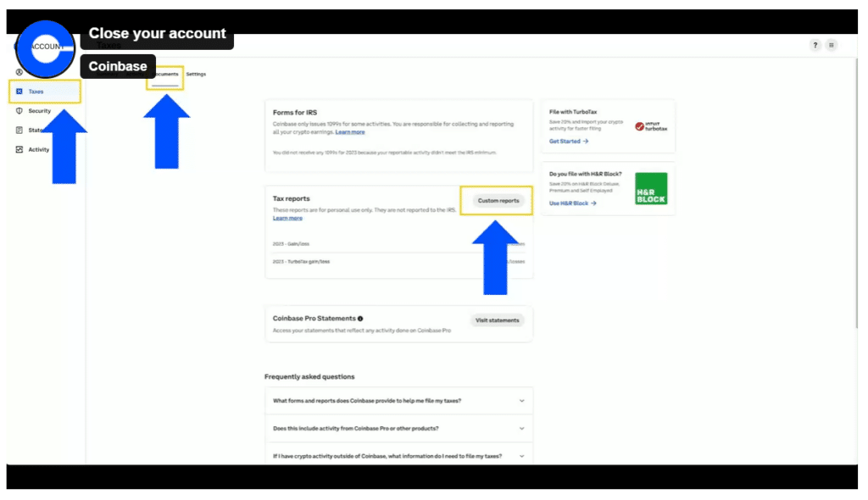The width and height of the screenshot is (868, 500).
Task: Click the info icon beside Coinbase Pro Statements
Action: [360, 319]
